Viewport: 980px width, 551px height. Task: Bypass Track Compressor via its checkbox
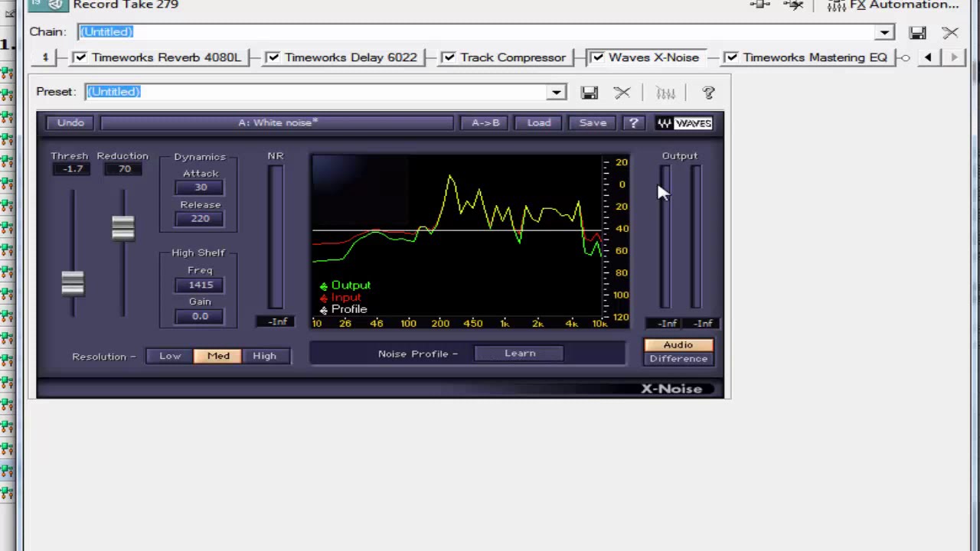click(x=449, y=57)
